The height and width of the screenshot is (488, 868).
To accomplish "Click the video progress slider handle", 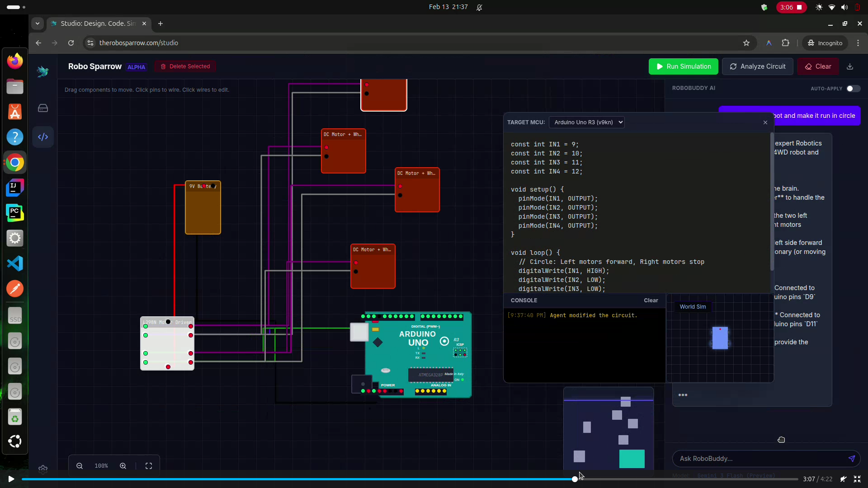I will 575,479.
